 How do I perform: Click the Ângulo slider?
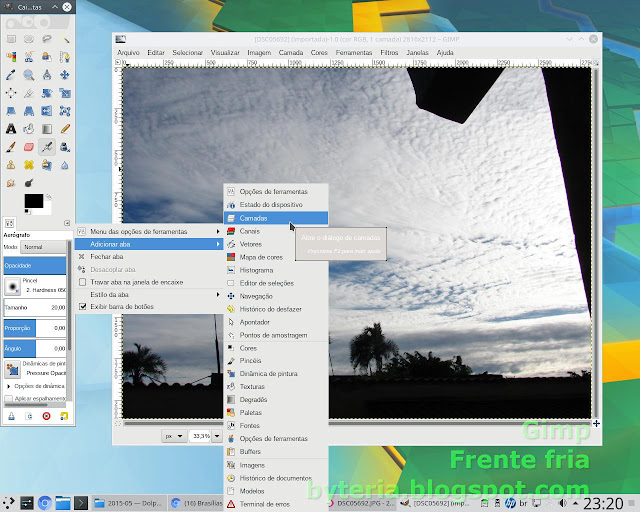pos(35,348)
